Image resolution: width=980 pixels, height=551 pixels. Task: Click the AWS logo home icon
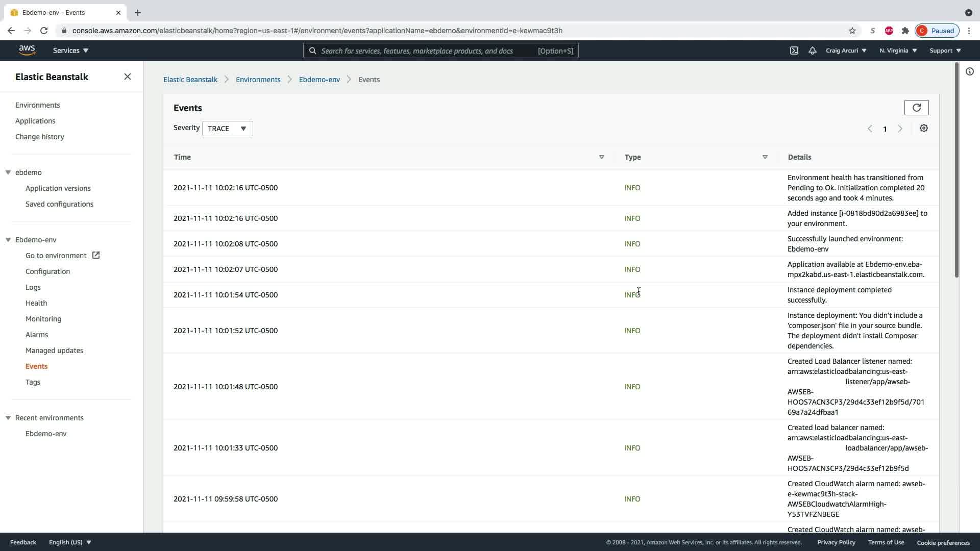[x=27, y=50]
